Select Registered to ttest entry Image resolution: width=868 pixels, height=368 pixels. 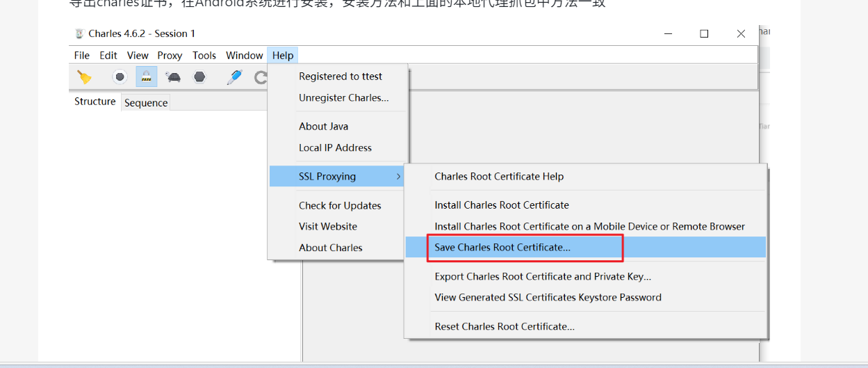click(338, 77)
